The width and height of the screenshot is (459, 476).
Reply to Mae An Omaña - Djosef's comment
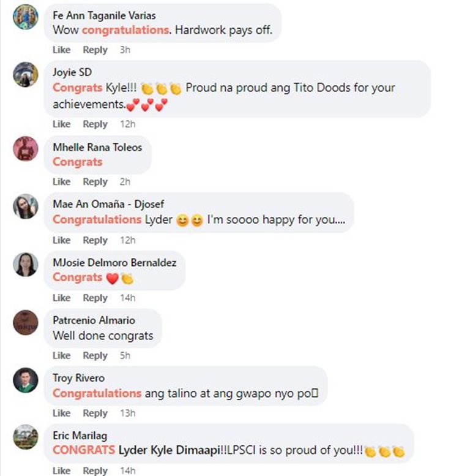tap(95, 240)
